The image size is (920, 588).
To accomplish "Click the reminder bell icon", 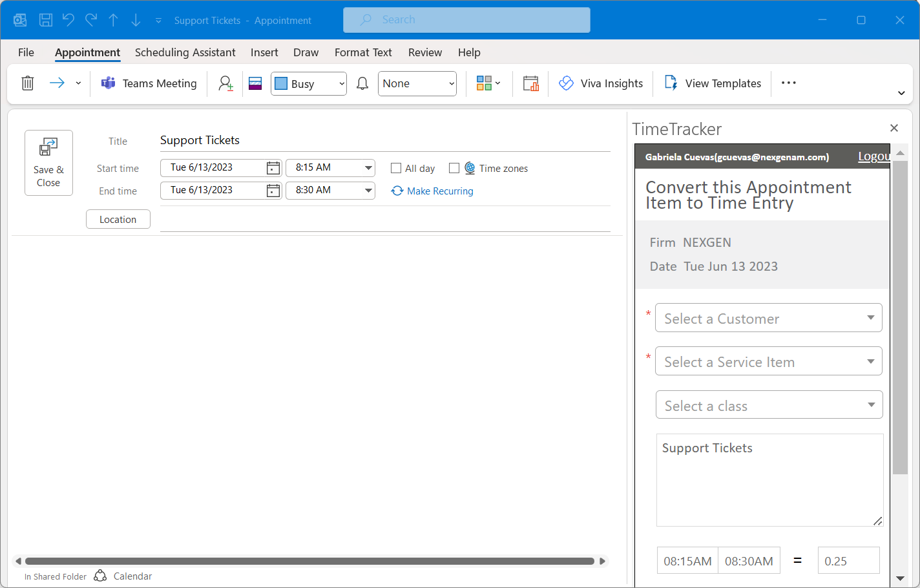I will [362, 83].
